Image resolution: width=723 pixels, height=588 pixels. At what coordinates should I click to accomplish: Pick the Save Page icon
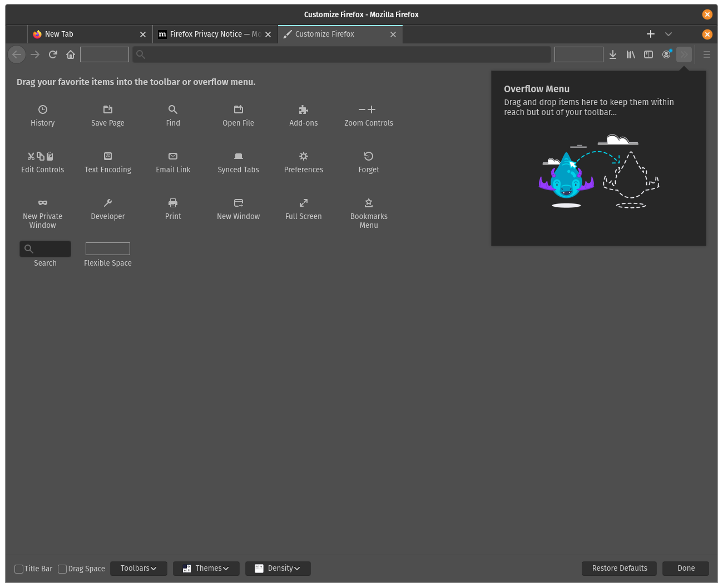tap(108, 109)
